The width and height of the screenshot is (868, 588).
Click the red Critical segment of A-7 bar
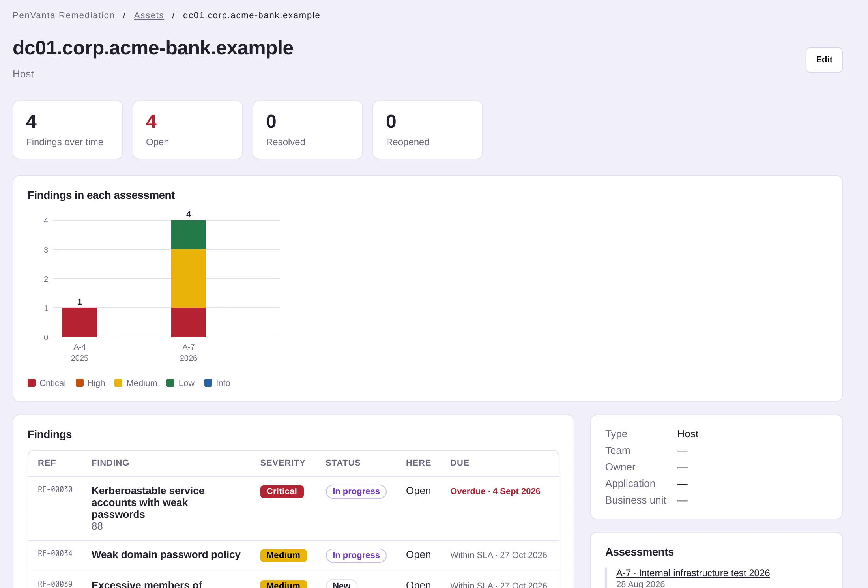tap(189, 322)
